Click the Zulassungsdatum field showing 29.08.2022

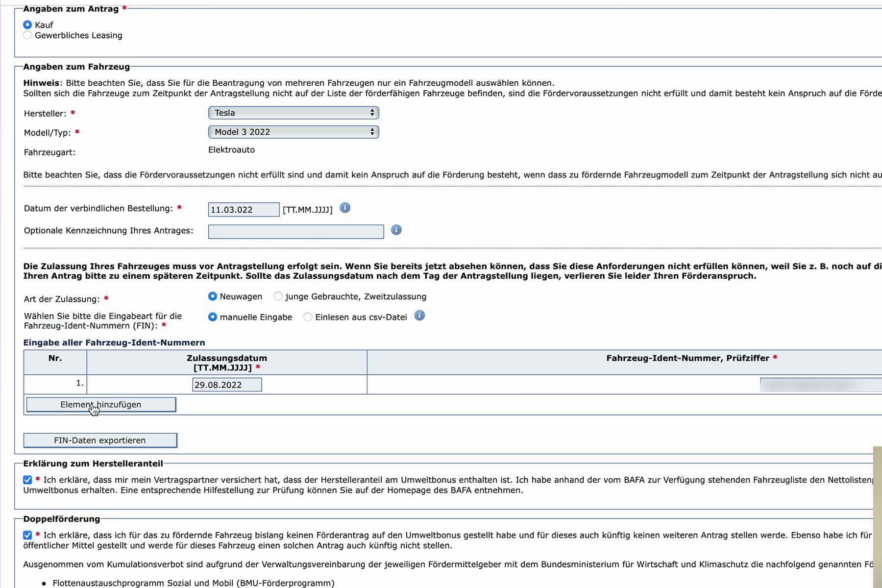227,385
